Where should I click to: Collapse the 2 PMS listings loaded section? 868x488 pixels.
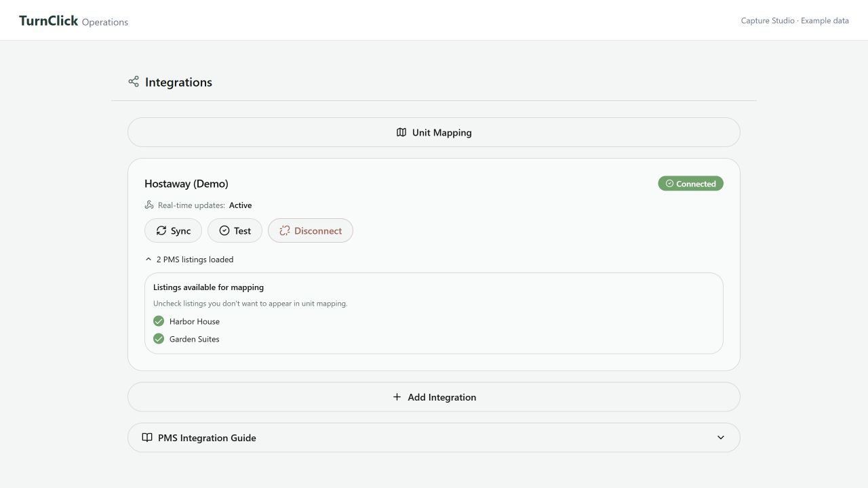189,260
